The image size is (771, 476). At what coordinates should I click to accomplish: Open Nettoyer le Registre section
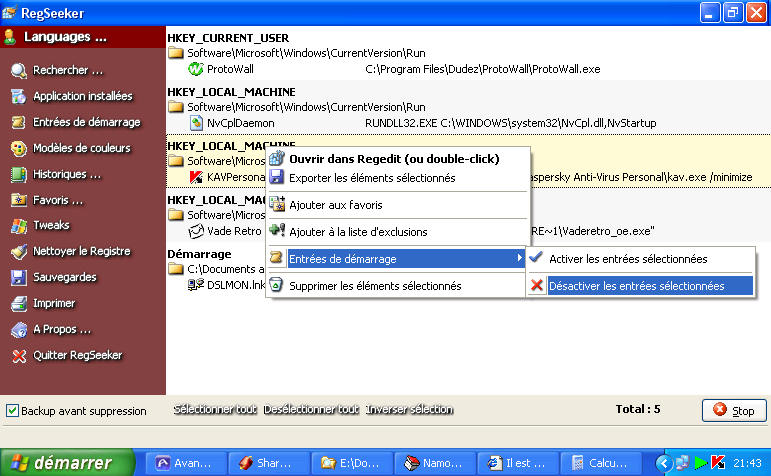point(82,251)
